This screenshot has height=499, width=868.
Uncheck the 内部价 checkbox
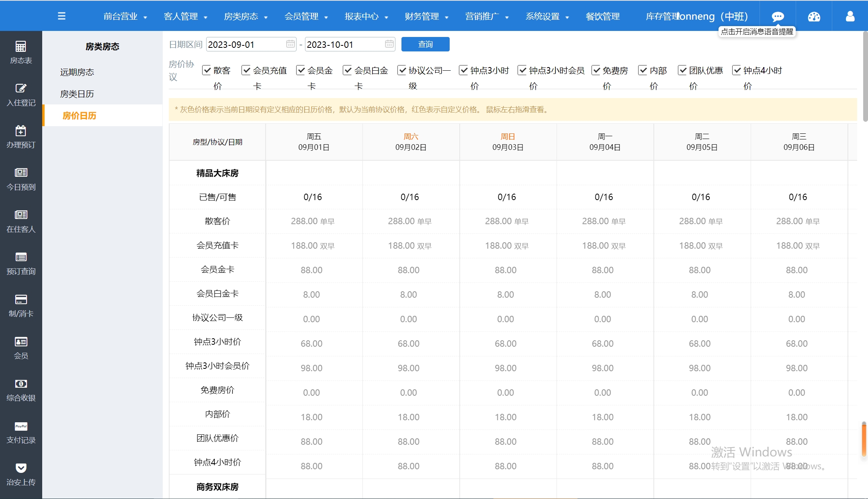pos(643,70)
